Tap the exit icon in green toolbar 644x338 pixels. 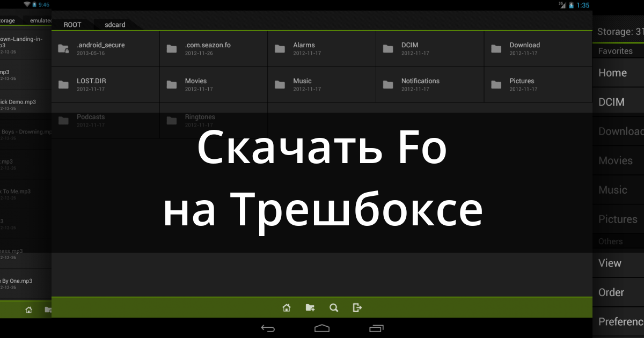coord(357,307)
